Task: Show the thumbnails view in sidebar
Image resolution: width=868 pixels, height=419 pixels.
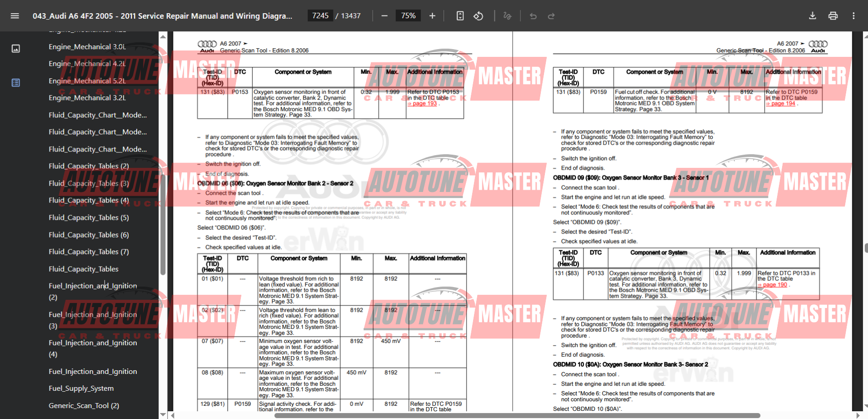Action: click(x=15, y=49)
